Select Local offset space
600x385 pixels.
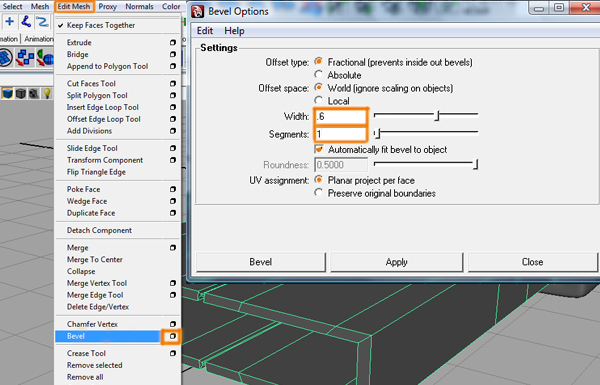pyautogui.click(x=318, y=100)
